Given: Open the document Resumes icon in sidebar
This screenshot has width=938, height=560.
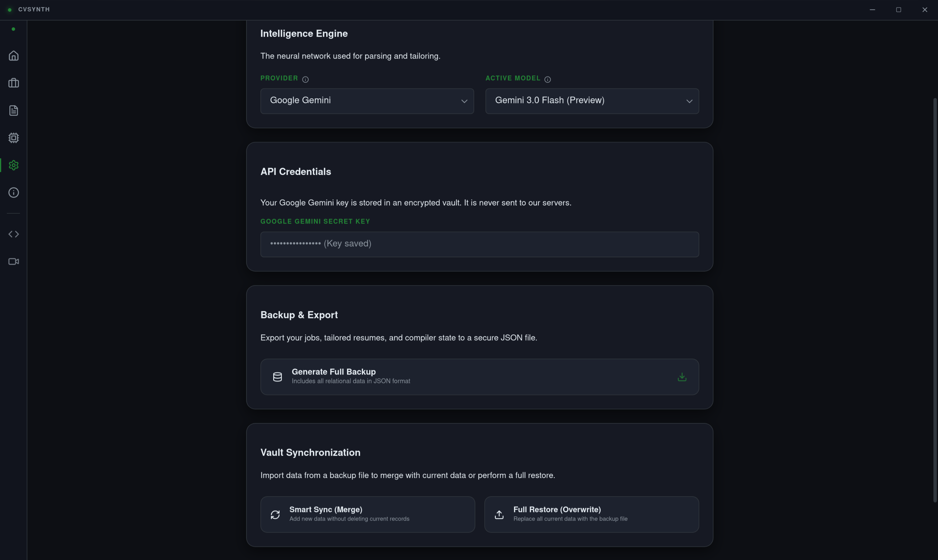Looking at the screenshot, I should point(14,111).
